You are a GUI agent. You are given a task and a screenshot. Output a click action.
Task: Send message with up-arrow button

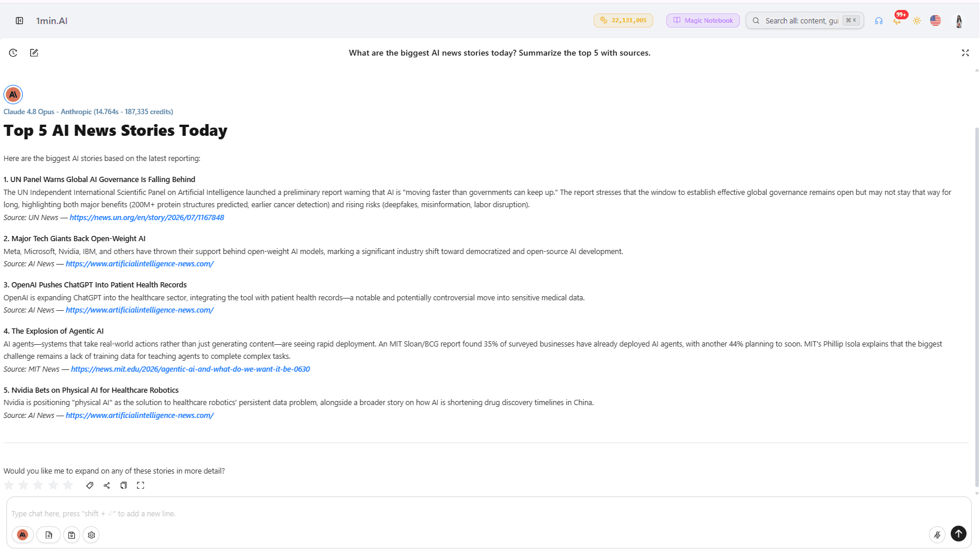(958, 534)
